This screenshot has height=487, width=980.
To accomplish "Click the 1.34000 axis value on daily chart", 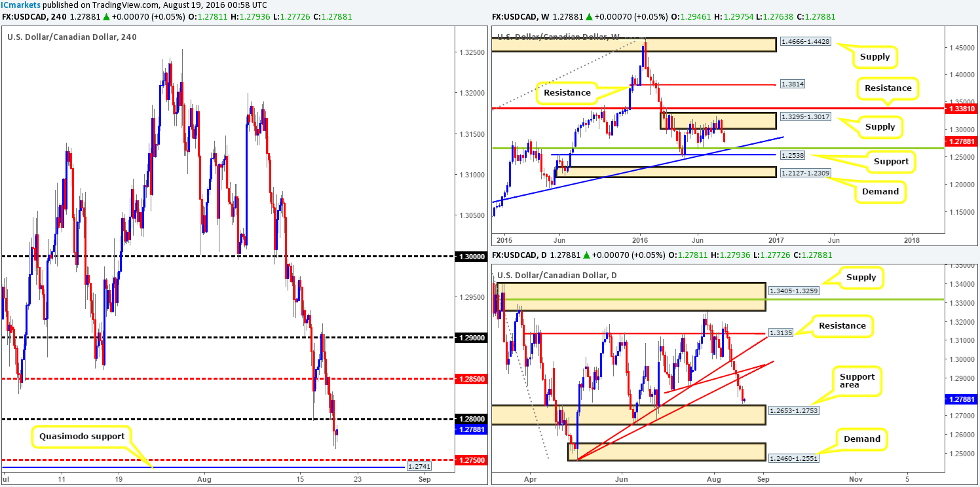I will (x=962, y=285).
